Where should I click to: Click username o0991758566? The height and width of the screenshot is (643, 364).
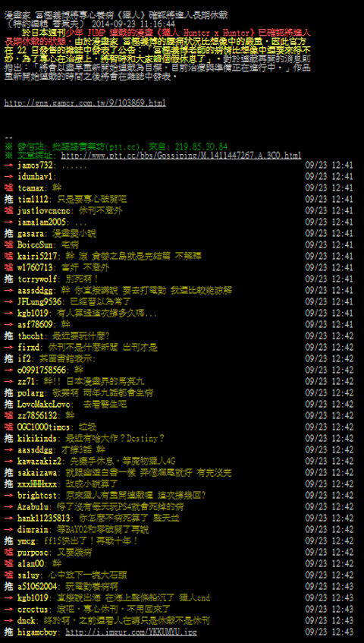[x=42, y=370]
